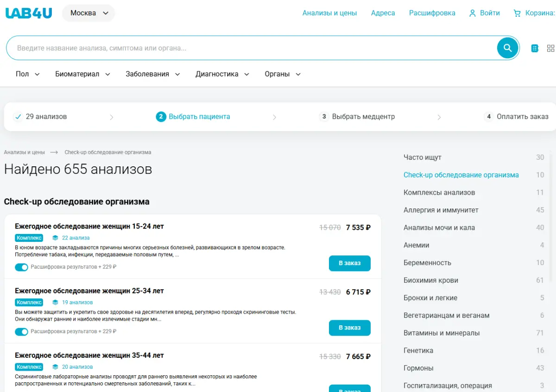The width and height of the screenshot is (556, 392).
Task: Click Оплатить заказ step
Action: [523, 117]
